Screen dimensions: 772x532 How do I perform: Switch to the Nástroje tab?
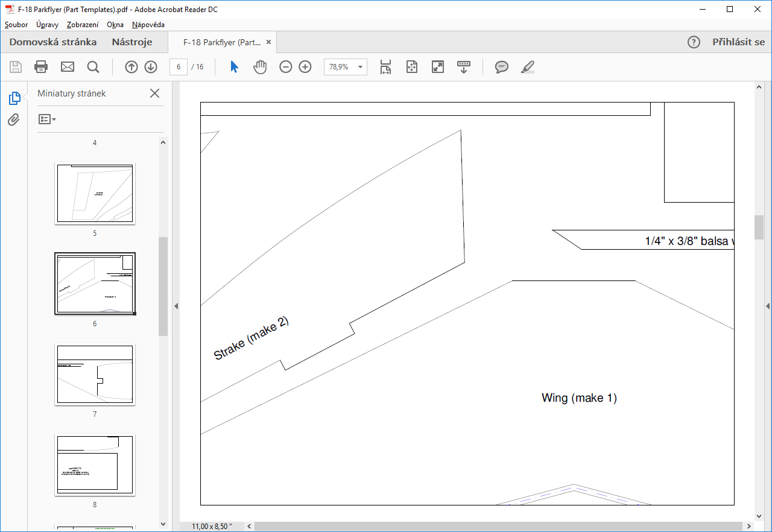(132, 42)
